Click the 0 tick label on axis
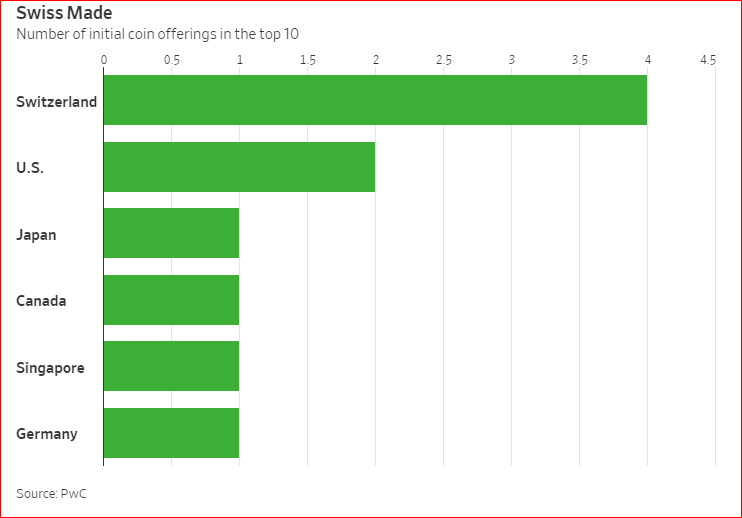The width and height of the screenshot is (742, 518). (x=104, y=60)
